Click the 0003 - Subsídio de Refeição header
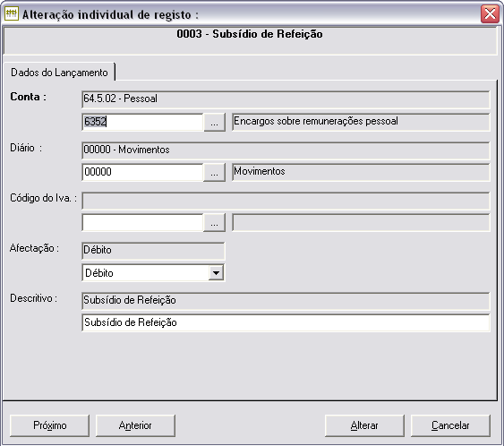Viewport: 504px width, 446px height. tap(250, 34)
